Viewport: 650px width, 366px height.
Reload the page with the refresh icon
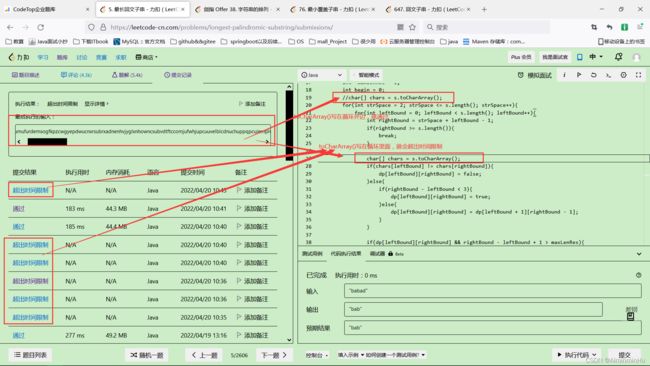[40, 27]
